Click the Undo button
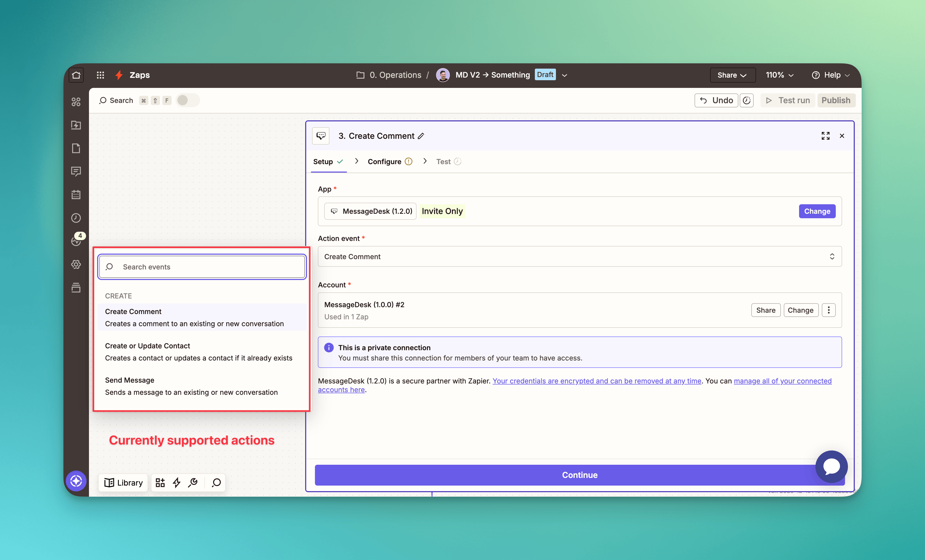Screen dimensions: 925x560 [x=716, y=100]
